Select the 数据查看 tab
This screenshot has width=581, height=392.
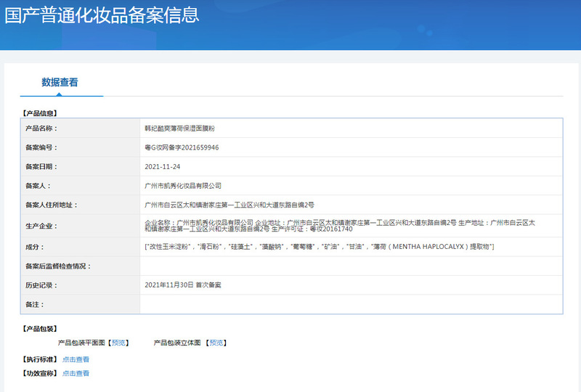[x=60, y=82]
